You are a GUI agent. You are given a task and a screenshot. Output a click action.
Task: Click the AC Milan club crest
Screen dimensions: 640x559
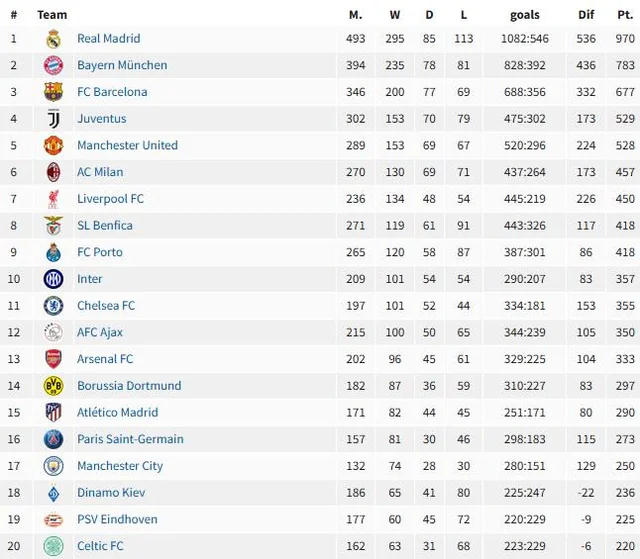pyautogui.click(x=53, y=172)
